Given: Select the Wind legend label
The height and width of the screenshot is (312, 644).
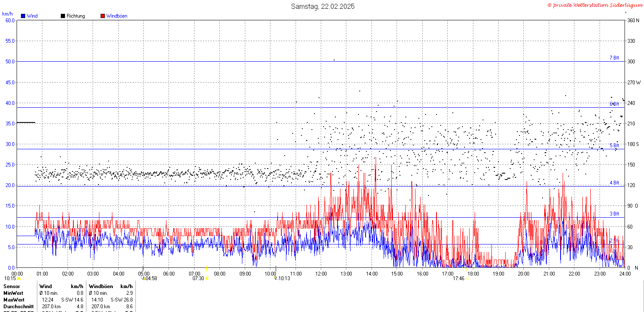Looking at the screenshot, I should 32,16.
